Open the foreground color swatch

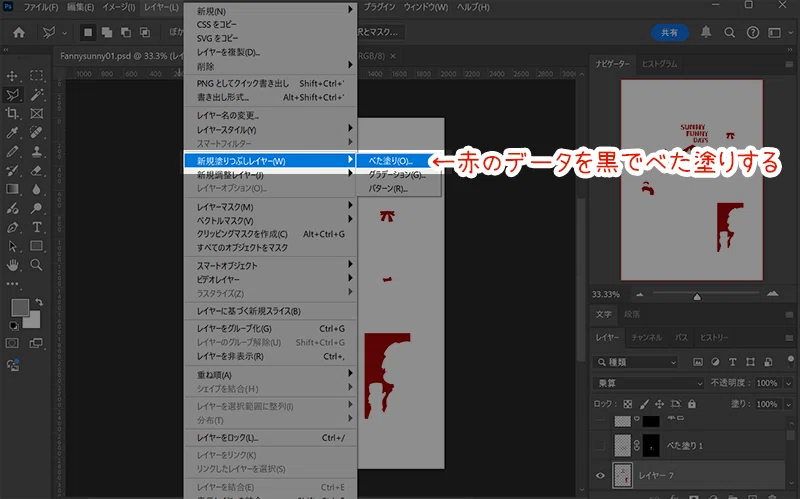(x=20, y=308)
